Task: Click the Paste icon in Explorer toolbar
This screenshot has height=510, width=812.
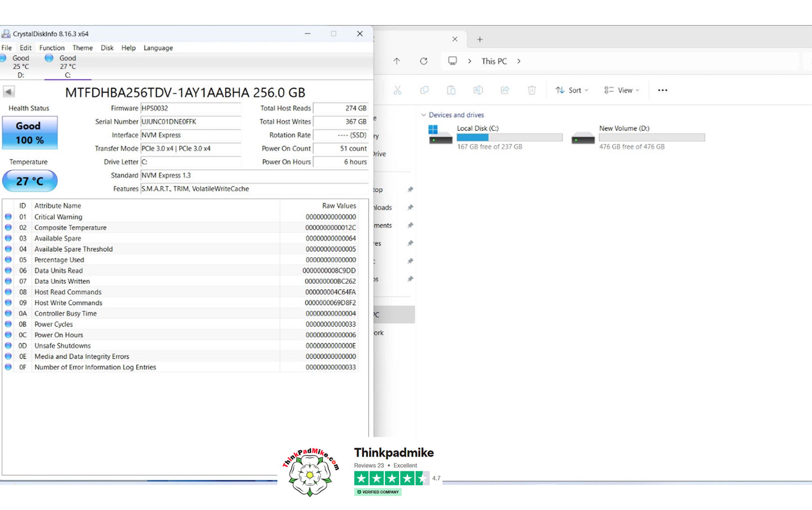Action: [451, 90]
